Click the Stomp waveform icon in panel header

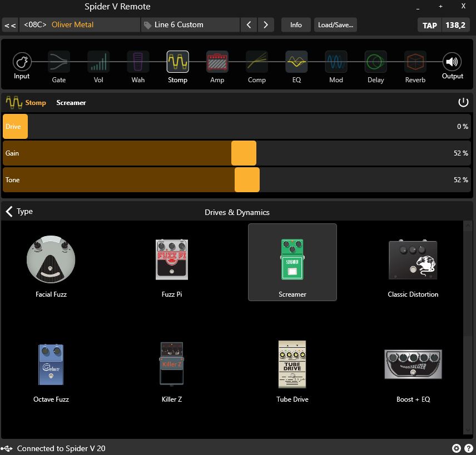click(x=14, y=103)
